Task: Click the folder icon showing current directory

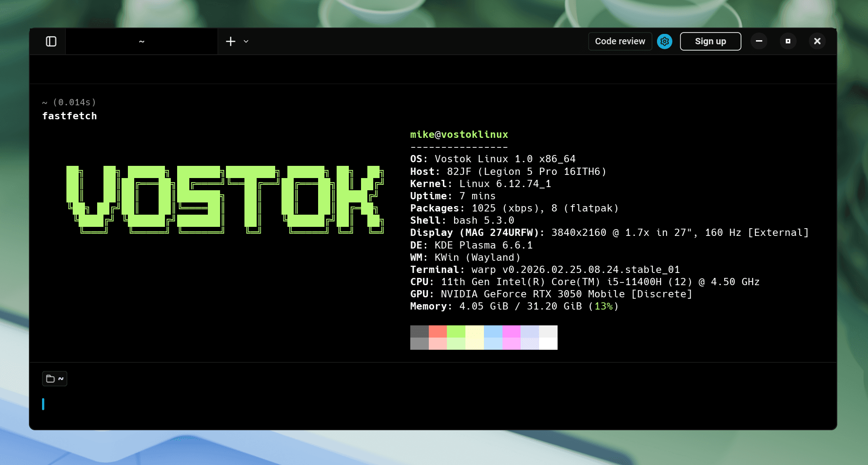Action: point(51,379)
